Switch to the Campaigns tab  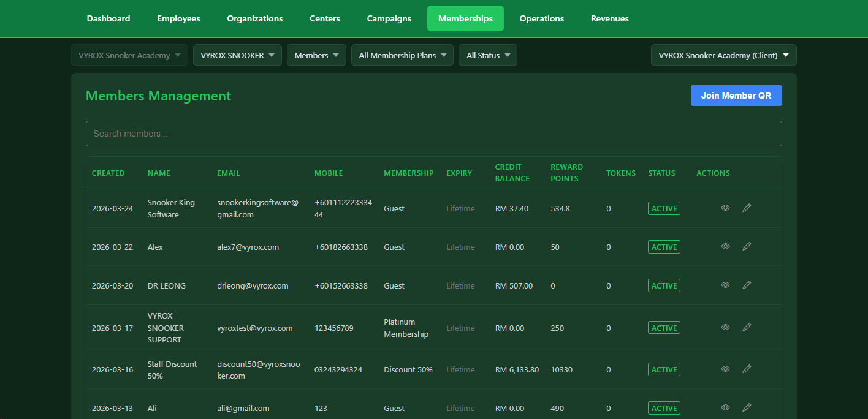(389, 18)
